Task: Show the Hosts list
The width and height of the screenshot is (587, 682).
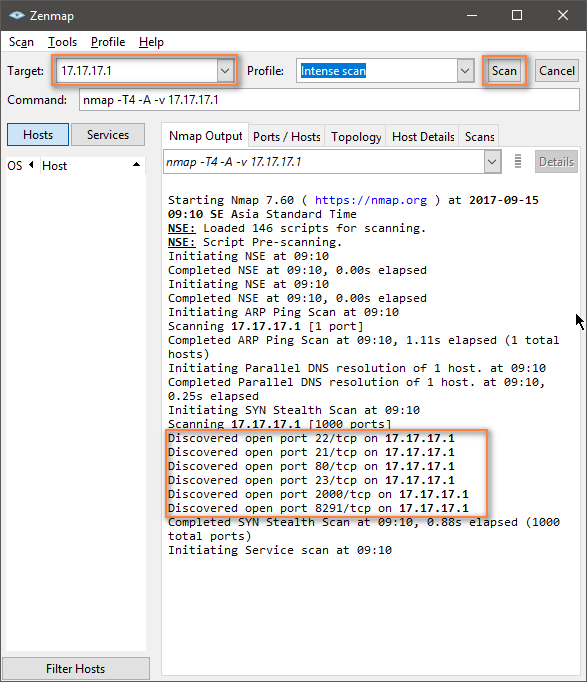Action: tap(38, 134)
